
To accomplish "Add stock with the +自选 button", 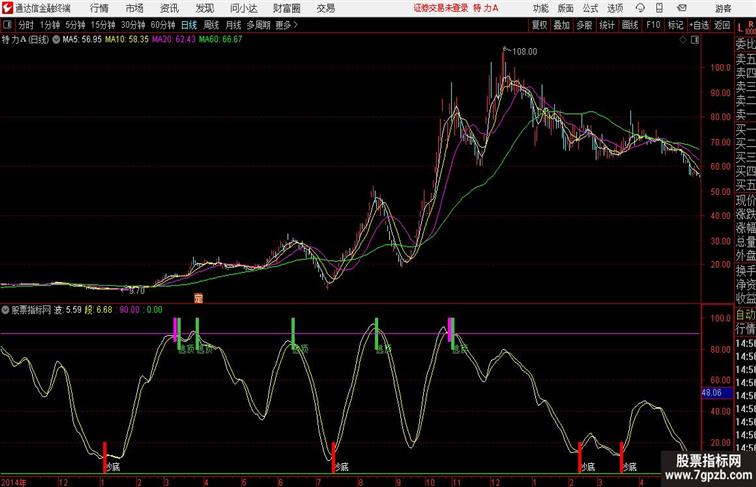I will (x=699, y=25).
